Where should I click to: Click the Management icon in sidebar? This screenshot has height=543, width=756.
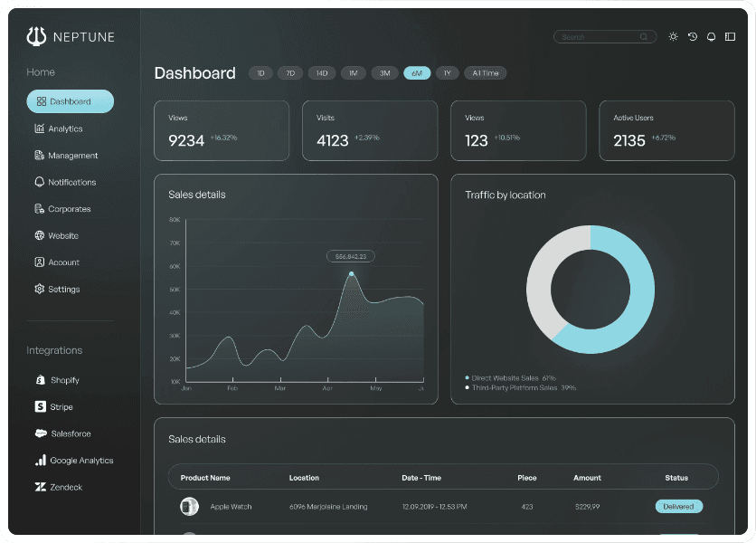(x=40, y=155)
